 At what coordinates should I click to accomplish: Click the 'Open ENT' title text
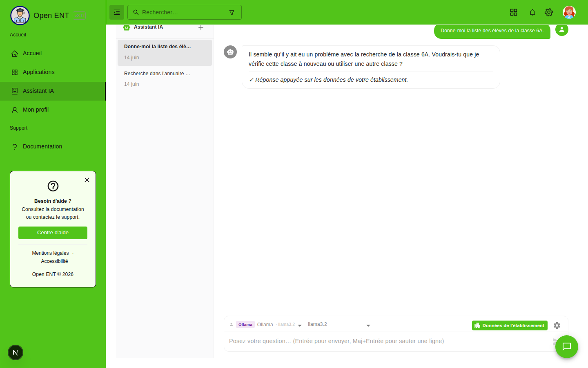click(51, 16)
